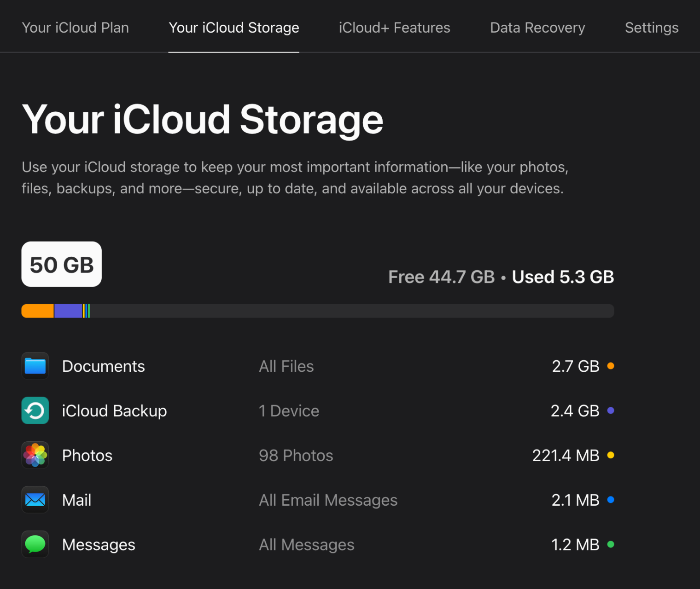Open the iCloud+ Features tab
This screenshot has width=700, height=589.
coord(394,28)
